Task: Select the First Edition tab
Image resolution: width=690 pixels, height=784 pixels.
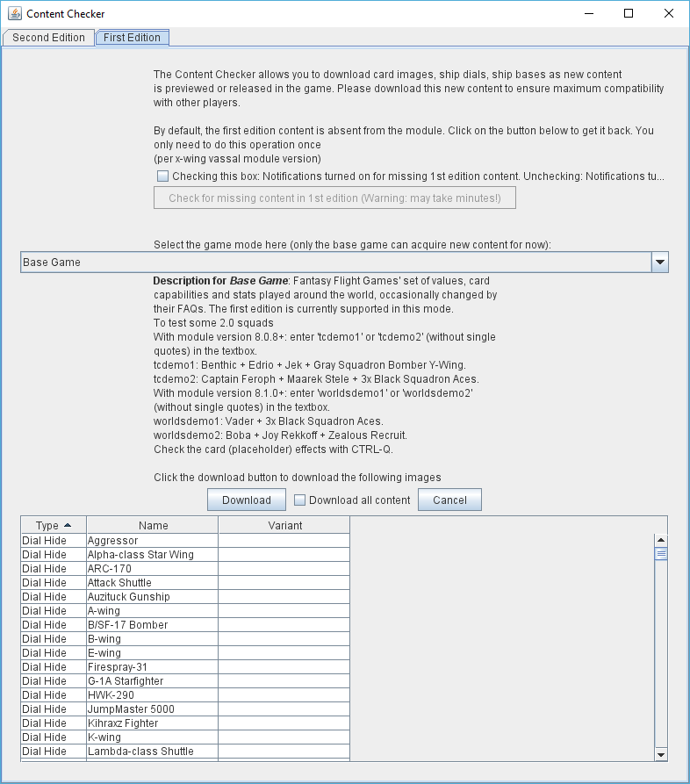Action: [x=132, y=38]
